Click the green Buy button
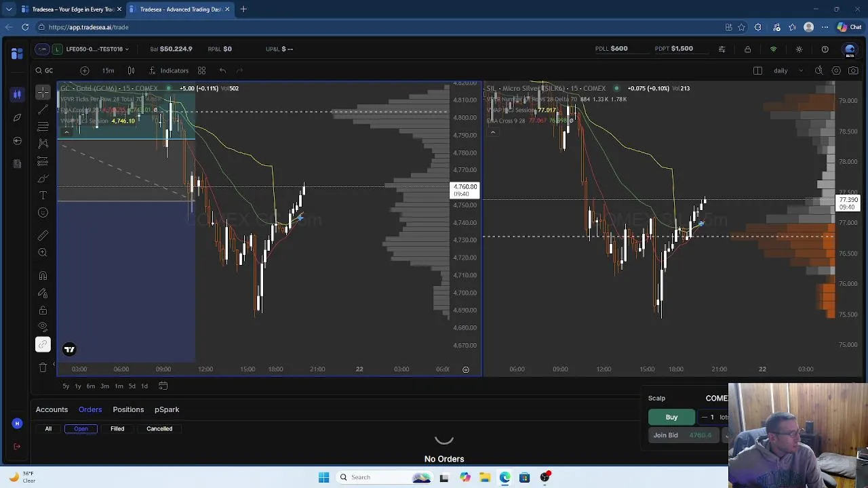The height and width of the screenshot is (488, 868). [671, 417]
